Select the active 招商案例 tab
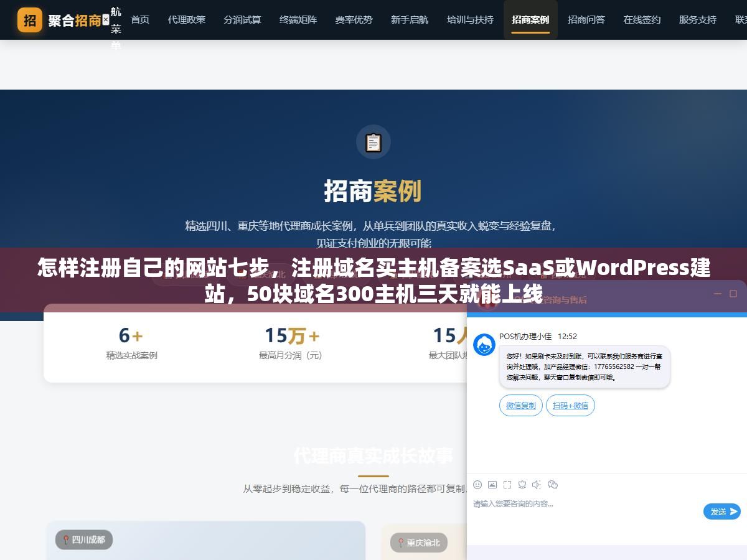The image size is (747, 560). pos(530,20)
